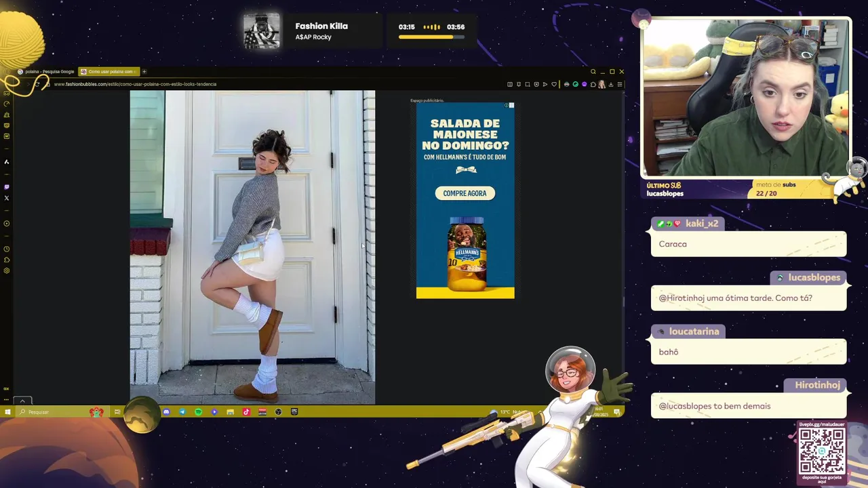Open the Twitch sidebar icon
Image resolution: width=868 pixels, height=488 pixels.
(6, 187)
